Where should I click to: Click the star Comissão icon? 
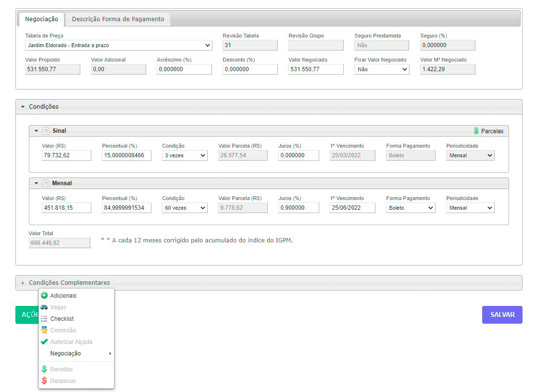44,330
